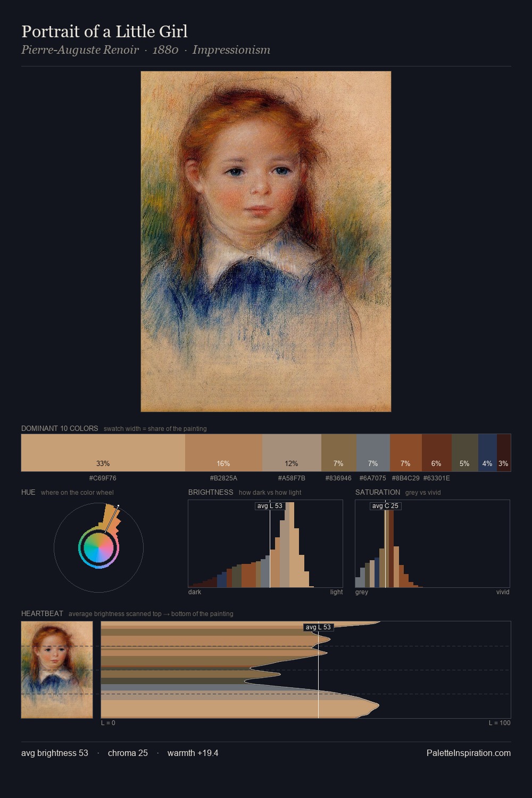
Task: Click the 'grey' axis label under Saturation
Action: tap(362, 592)
